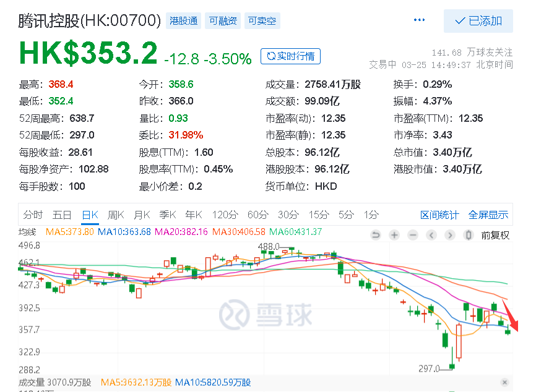Click the candlestick style icon
This screenshot has height=392, width=536.
(469, 235)
